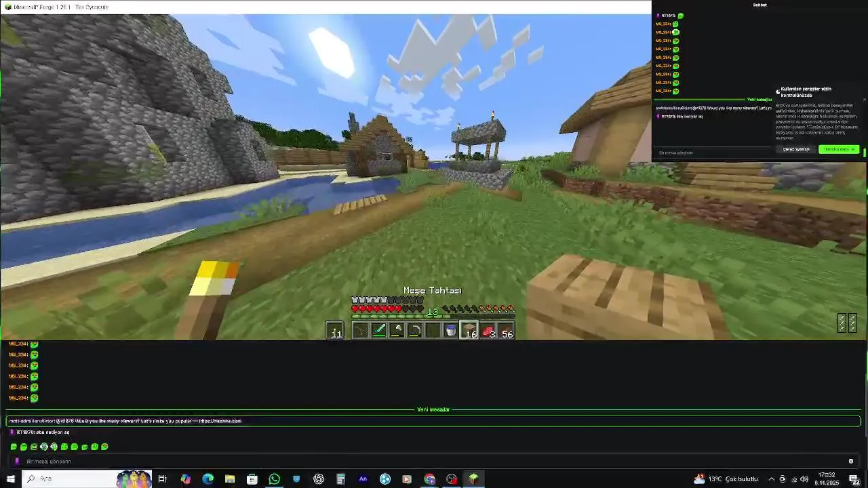
Task: Open the volume control in system tray
Action: tap(804, 479)
